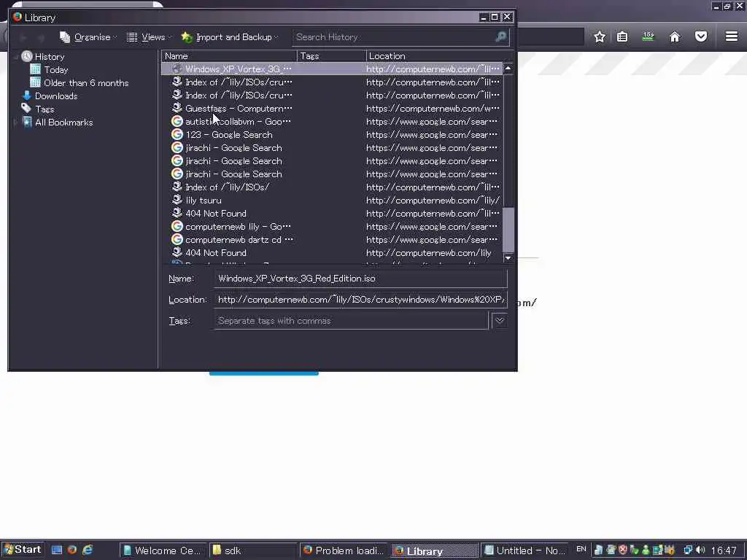Open the downloads indicator in Firefox toolbar
This screenshot has height=560, width=747.
(649, 36)
